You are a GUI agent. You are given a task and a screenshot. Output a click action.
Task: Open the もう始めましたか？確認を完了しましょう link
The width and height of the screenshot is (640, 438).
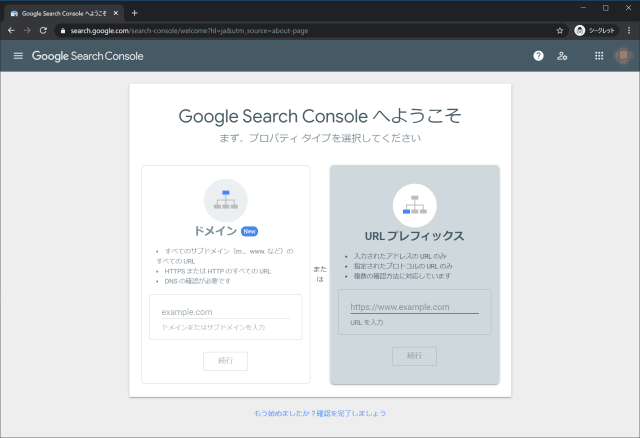coord(320,413)
